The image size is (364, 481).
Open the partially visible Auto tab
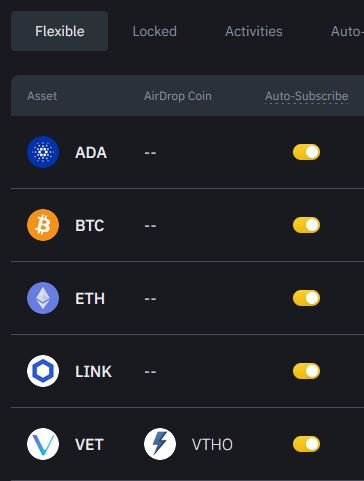point(347,31)
